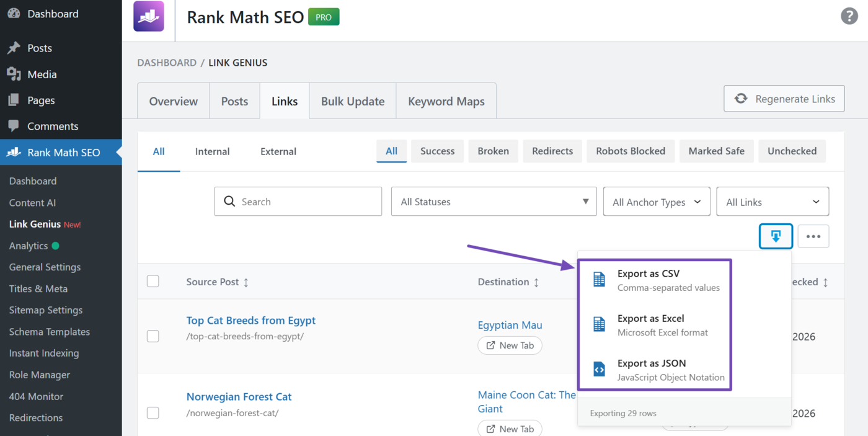This screenshot has height=436, width=868.
Task: Switch to the Posts tab
Action: 234,101
